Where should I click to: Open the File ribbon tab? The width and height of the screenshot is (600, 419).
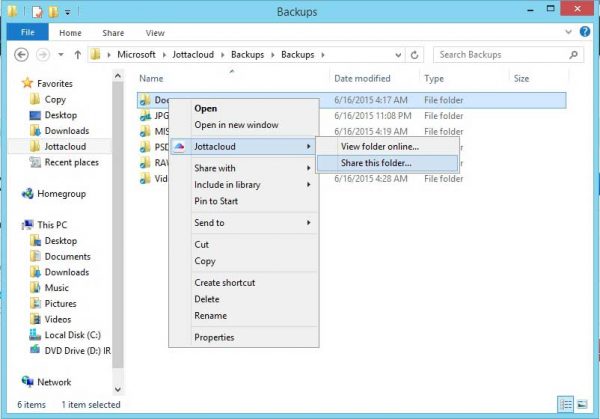28,32
